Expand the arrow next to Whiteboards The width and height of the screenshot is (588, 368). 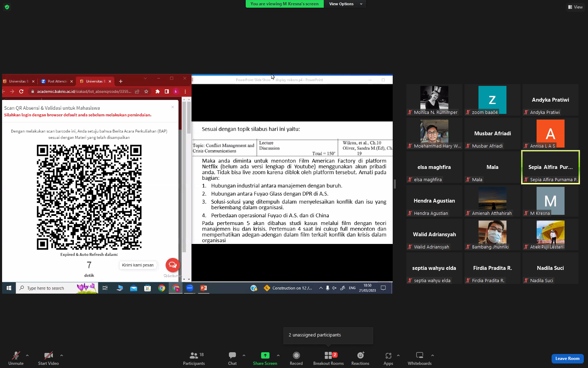pyautogui.click(x=433, y=355)
